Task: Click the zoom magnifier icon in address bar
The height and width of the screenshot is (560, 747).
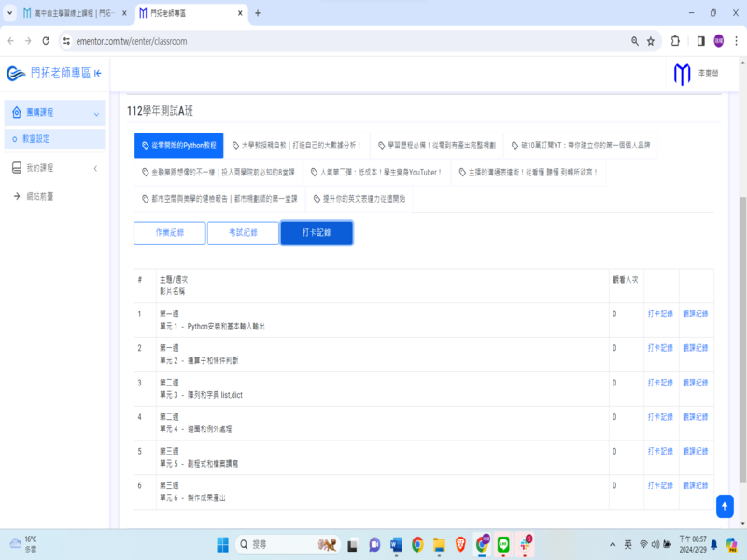Action: point(635,41)
